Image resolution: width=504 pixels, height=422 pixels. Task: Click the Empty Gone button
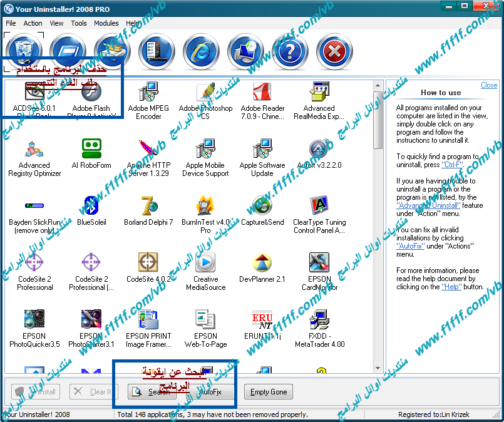coord(269,392)
